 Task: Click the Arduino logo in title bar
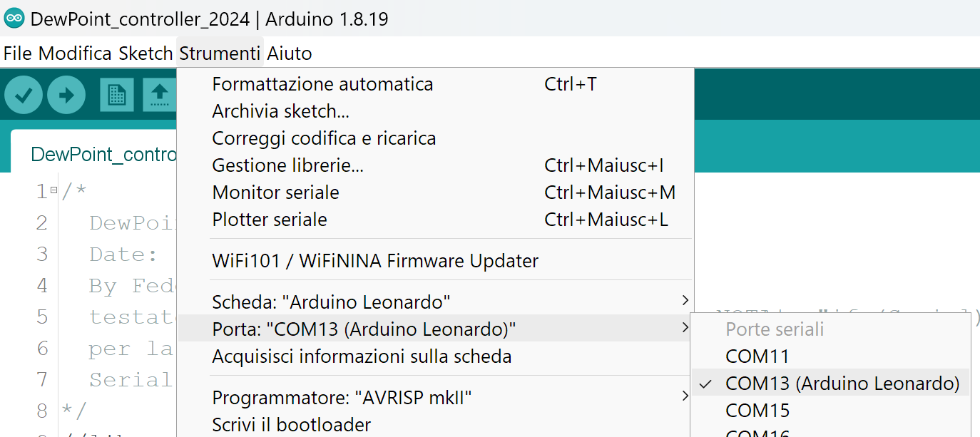point(14,19)
